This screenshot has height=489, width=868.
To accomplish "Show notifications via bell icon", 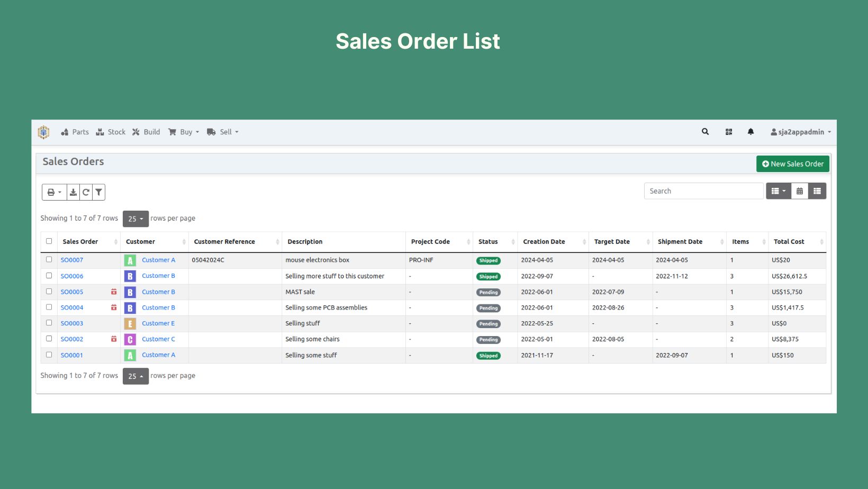I will pyautogui.click(x=751, y=132).
